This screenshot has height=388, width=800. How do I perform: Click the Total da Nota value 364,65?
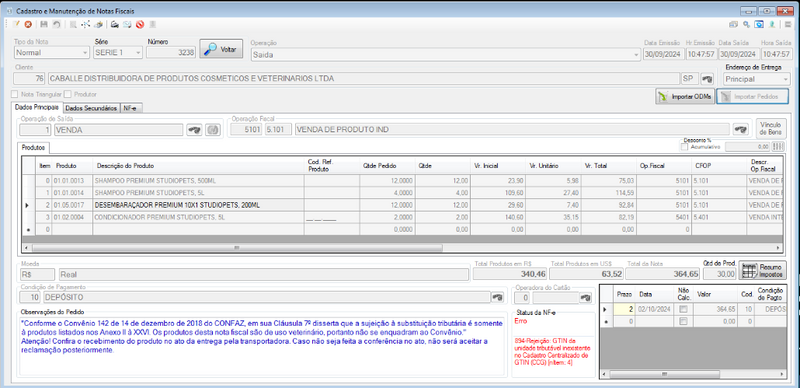[x=663, y=274]
